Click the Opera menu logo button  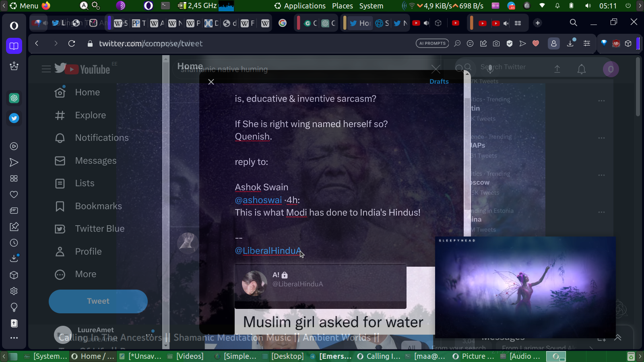[x=14, y=26]
